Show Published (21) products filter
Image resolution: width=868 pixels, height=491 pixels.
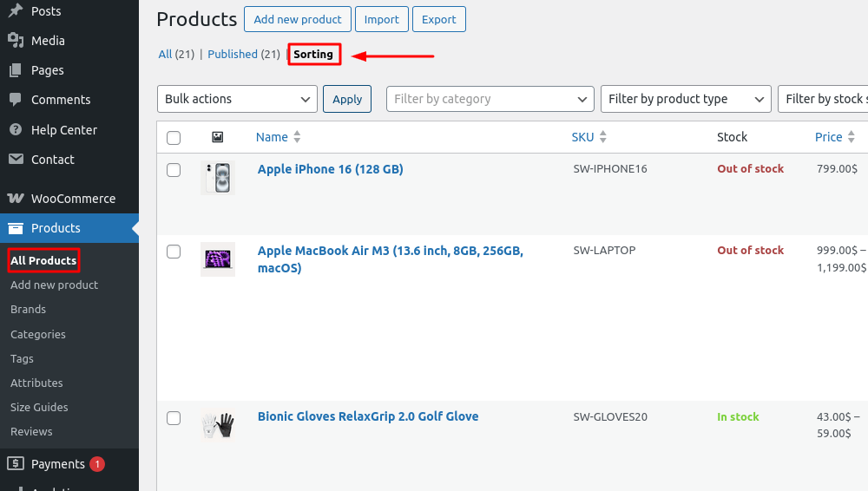click(244, 55)
